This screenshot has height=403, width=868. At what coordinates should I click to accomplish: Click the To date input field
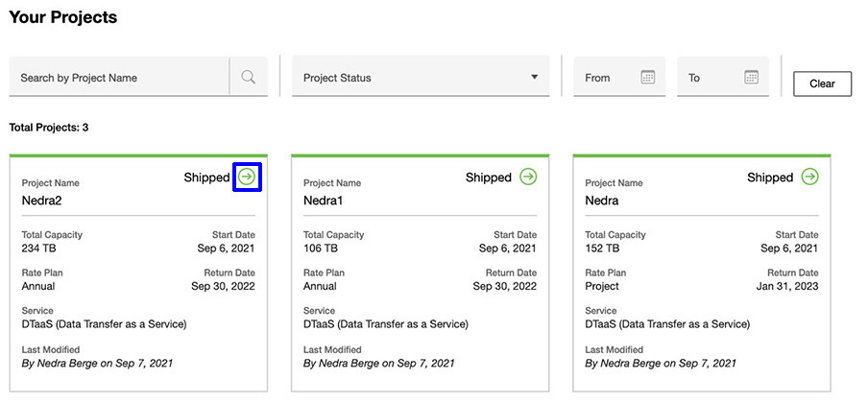point(709,78)
